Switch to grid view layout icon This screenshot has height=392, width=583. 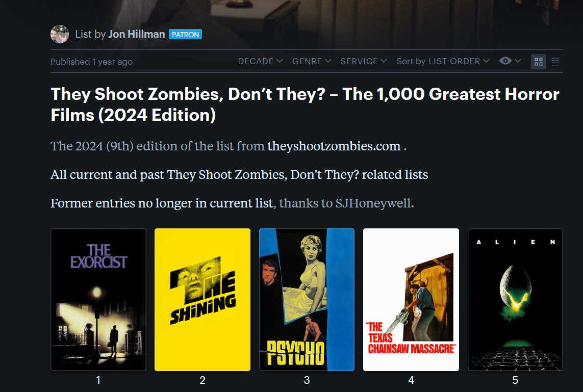(x=539, y=62)
